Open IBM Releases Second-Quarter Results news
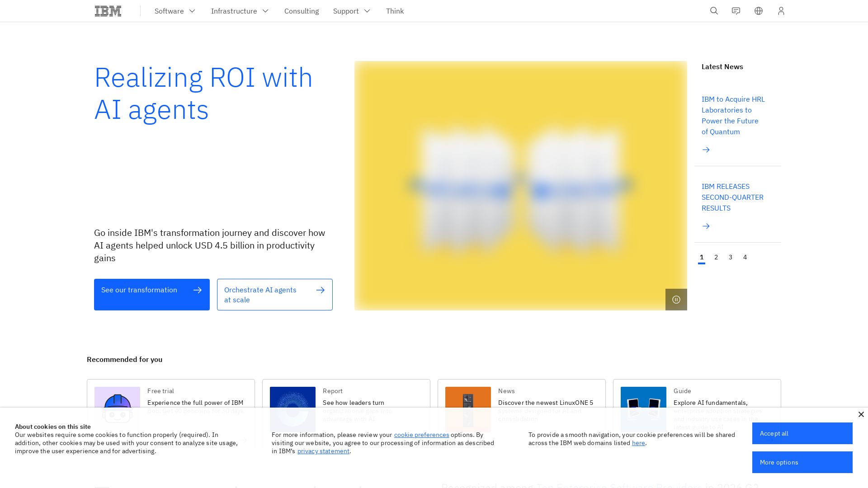868x488 pixels. click(732, 197)
